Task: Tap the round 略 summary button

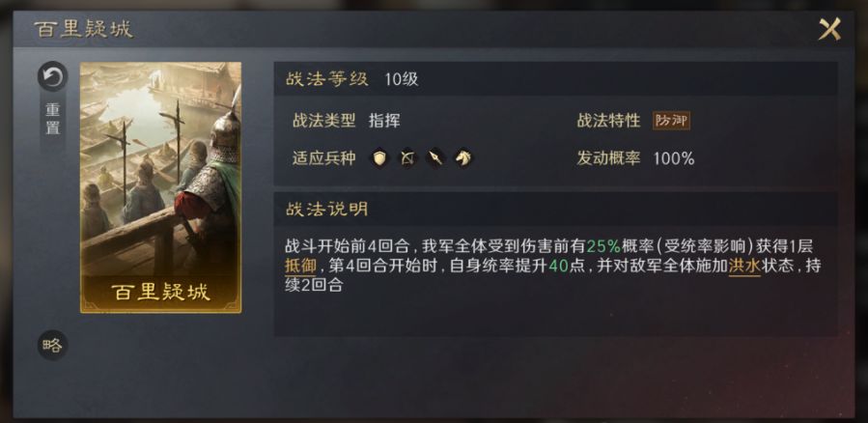Action: coord(52,345)
